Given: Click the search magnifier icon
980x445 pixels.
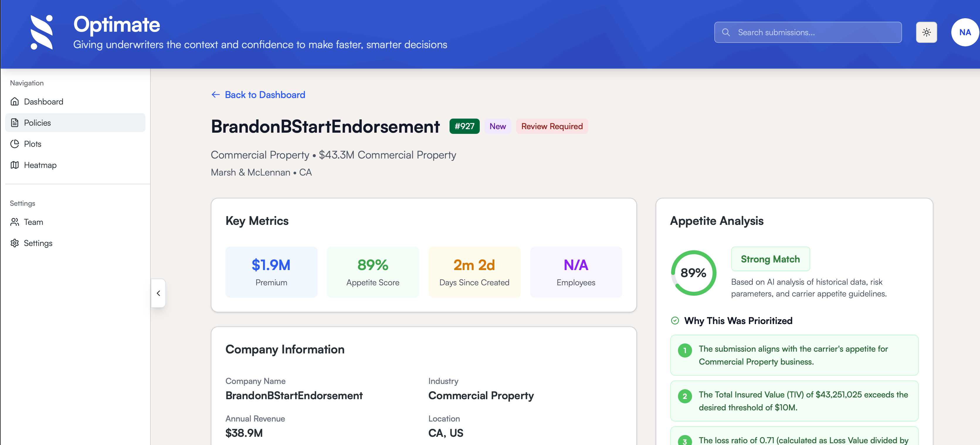Looking at the screenshot, I should click(x=726, y=32).
